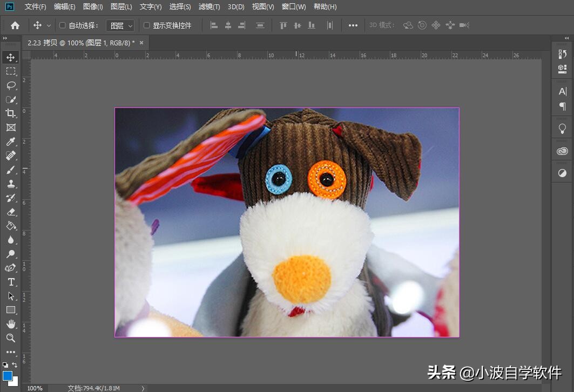Select the Crop tool
The height and width of the screenshot is (392, 574).
pyautogui.click(x=11, y=113)
